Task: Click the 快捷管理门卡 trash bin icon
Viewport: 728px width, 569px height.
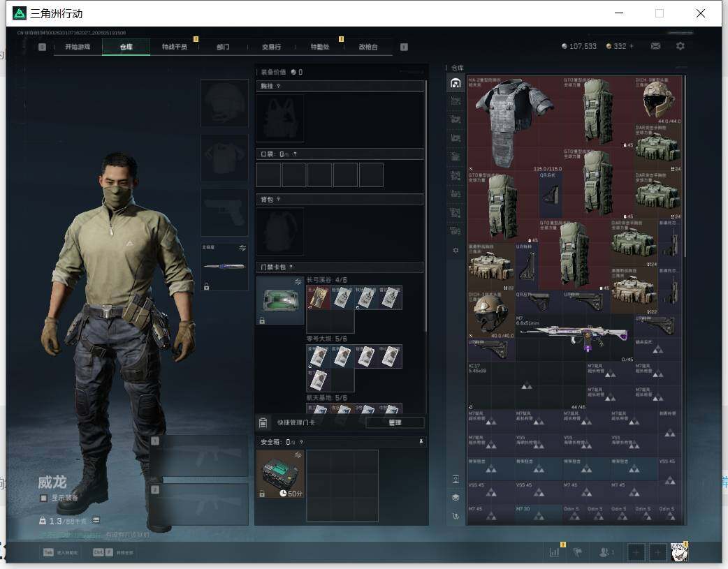Action: pos(263,422)
